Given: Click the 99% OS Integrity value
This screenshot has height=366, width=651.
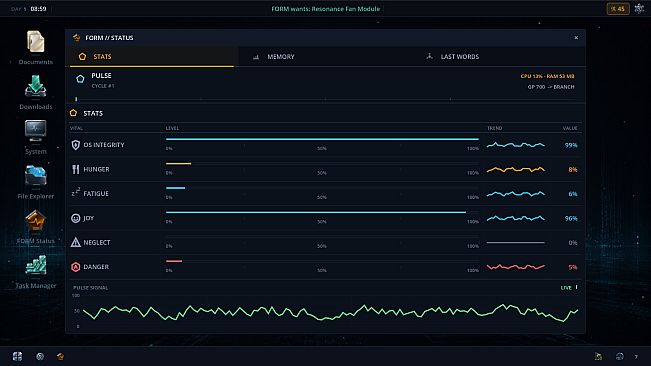Looking at the screenshot, I should pos(571,145).
